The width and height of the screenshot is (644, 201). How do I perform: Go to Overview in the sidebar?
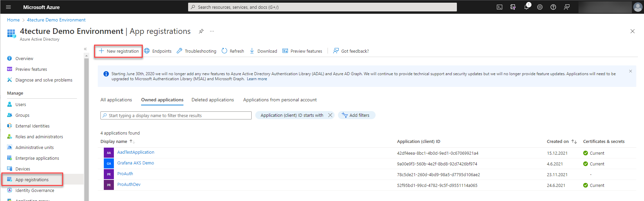click(x=24, y=59)
